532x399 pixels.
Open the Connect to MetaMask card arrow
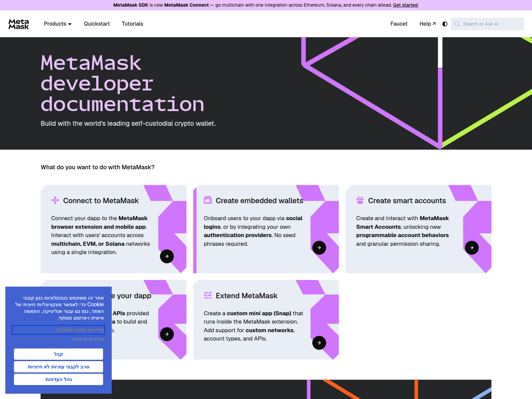167,256
